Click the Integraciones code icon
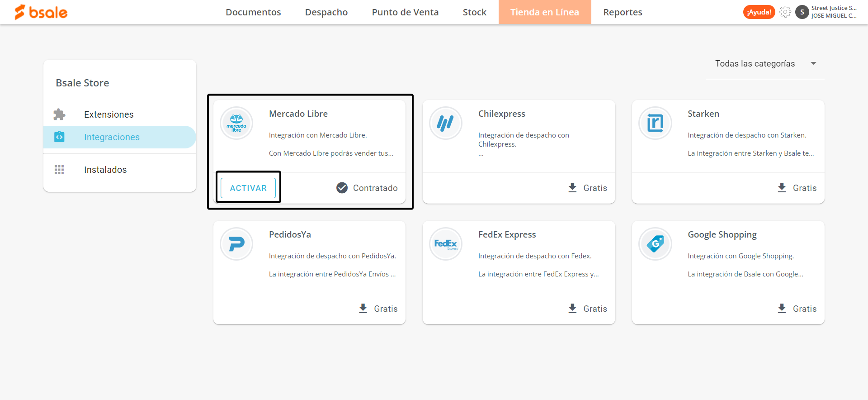This screenshot has height=400, width=868. point(59,137)
